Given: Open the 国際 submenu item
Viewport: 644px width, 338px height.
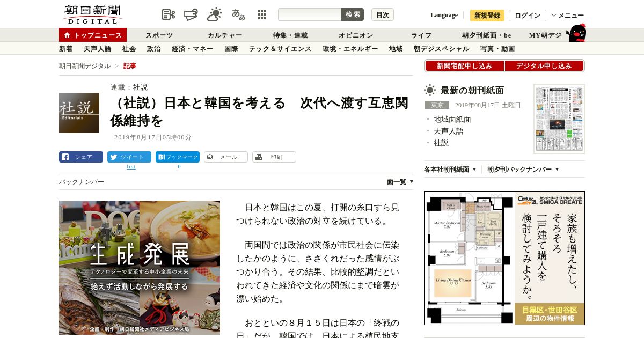Looking at the screenshot, I should [x=231, y=49].
